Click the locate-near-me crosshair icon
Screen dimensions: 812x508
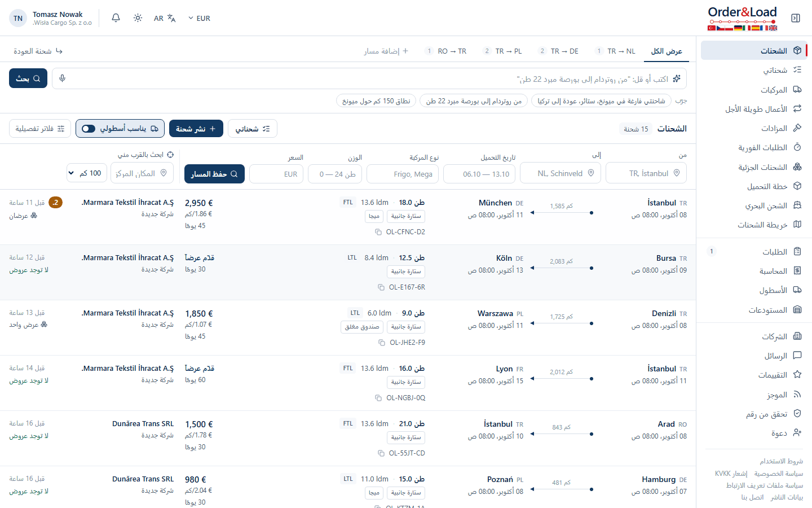point(170,155)
